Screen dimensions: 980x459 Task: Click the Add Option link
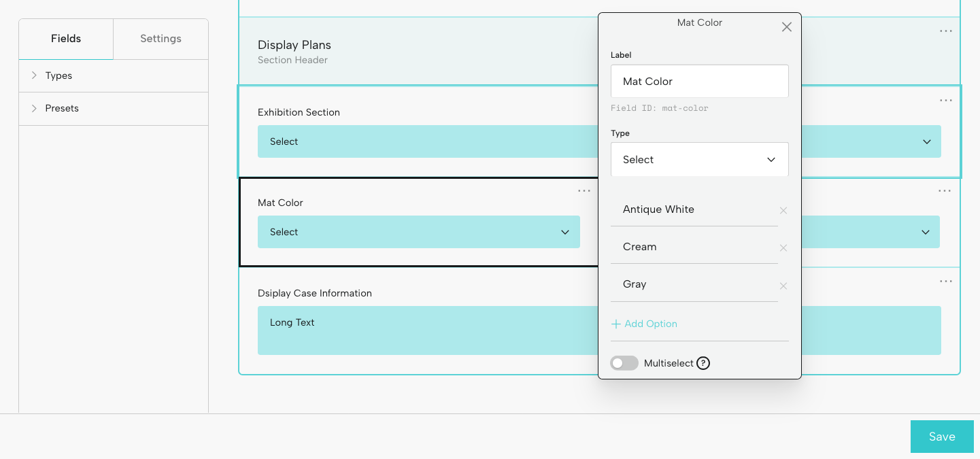[644, 324]
